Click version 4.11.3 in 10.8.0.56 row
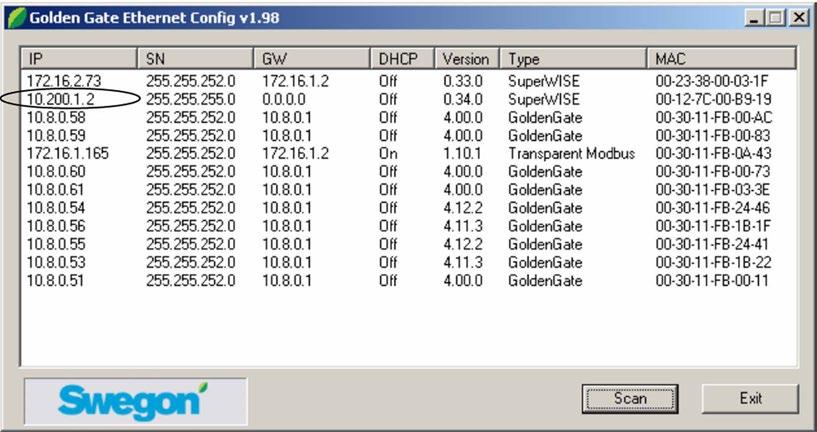 point(463,226)
